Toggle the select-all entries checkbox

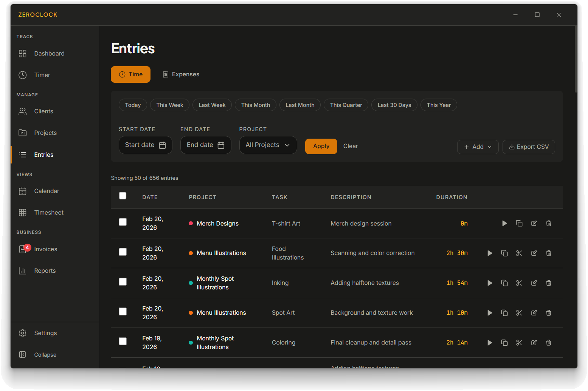pyautogui.click(x=123, y=196)
